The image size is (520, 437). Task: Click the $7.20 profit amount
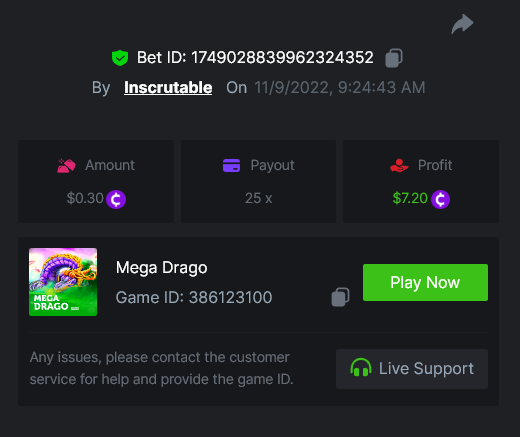coord(410,198)
